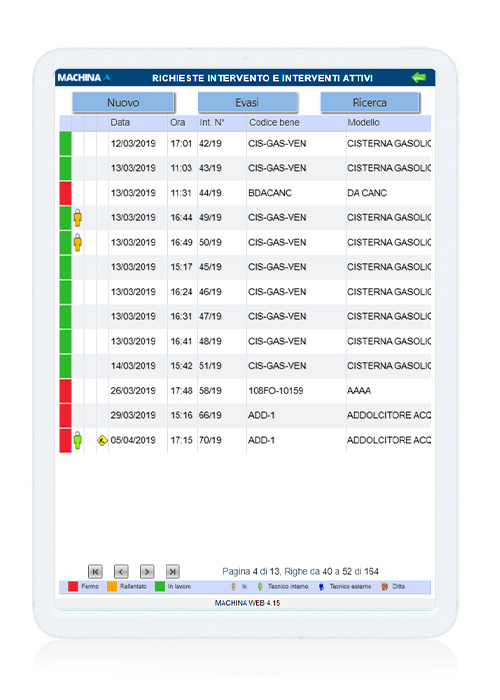Image resolution: width=500 pixels, height=700 pixels.
Task: Select intervention number 43/19
Action: coord(210,168)
